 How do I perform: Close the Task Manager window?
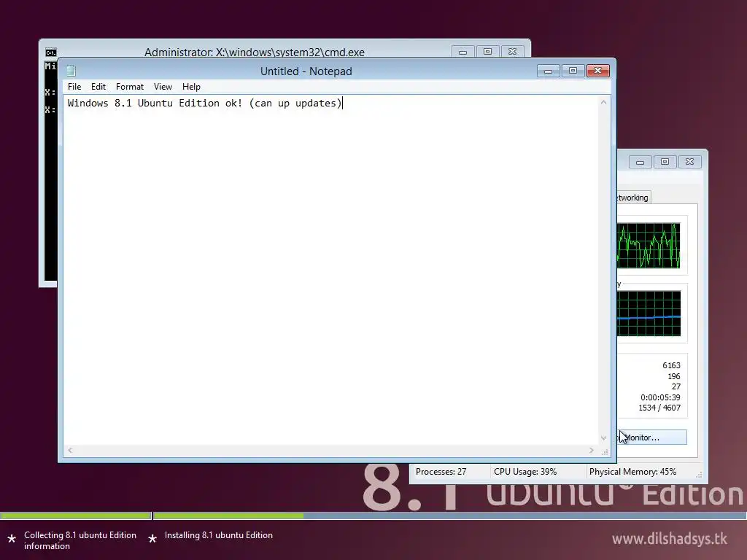690,162
